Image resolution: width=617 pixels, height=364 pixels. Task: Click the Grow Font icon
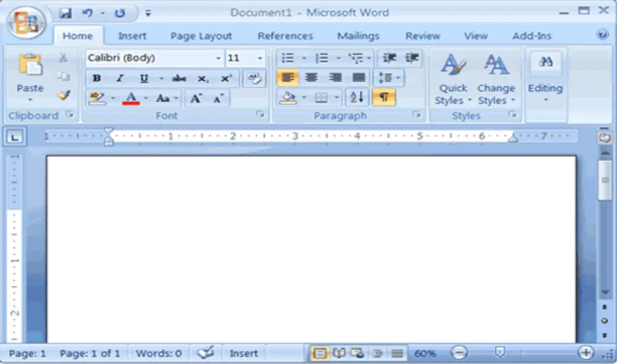click(195, 97)
